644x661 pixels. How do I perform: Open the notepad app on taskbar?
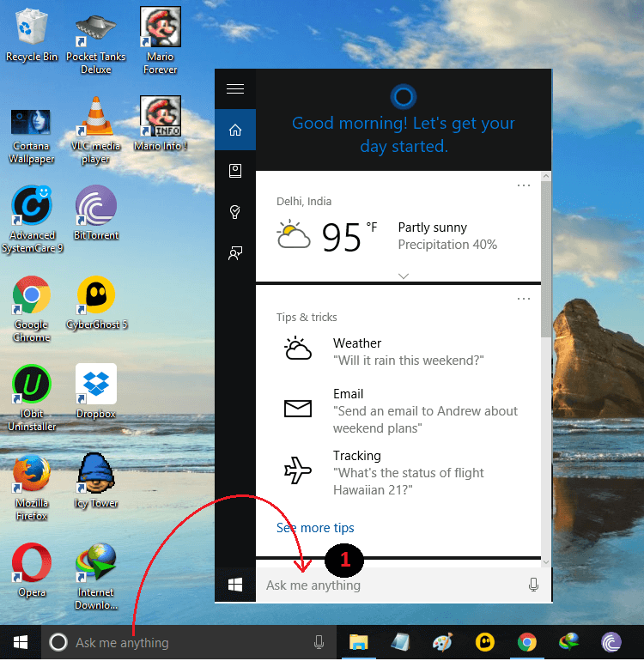coord(401,642)
